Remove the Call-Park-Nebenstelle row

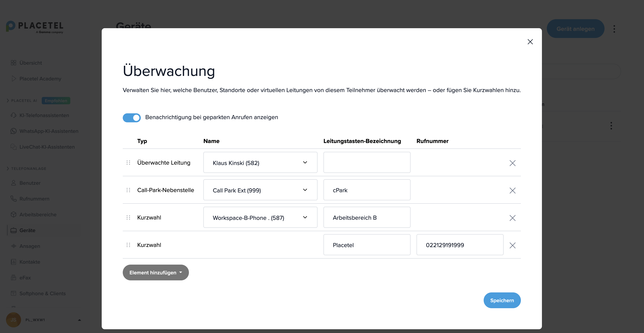point(512,191)
